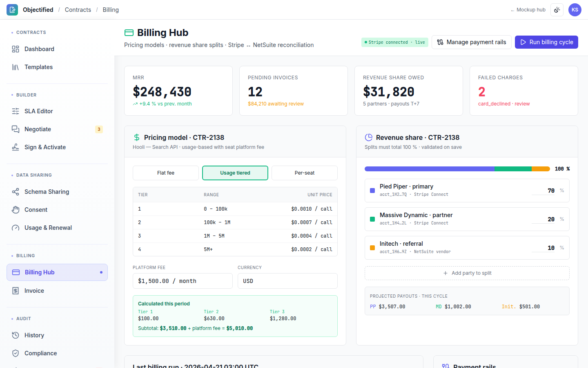The height and width of the screenshot is (368, 588).
Task: Click the Usage & Renewal gauge icon
Action: point(16,228)
